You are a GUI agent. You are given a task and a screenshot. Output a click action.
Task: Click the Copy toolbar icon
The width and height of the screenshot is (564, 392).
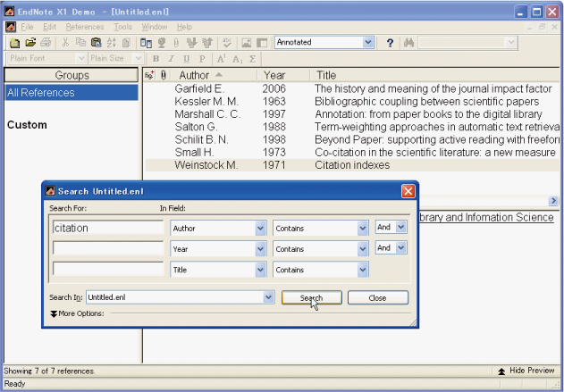(x=80, y=43)
